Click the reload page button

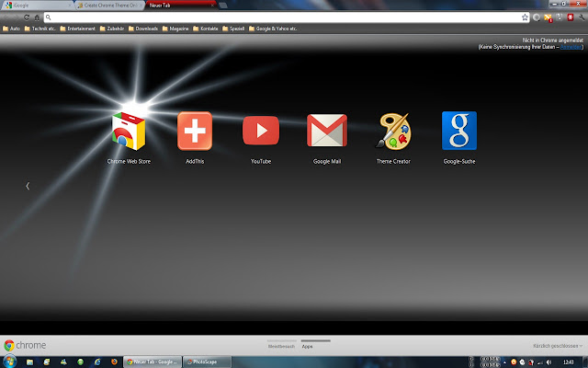[27, 17]
